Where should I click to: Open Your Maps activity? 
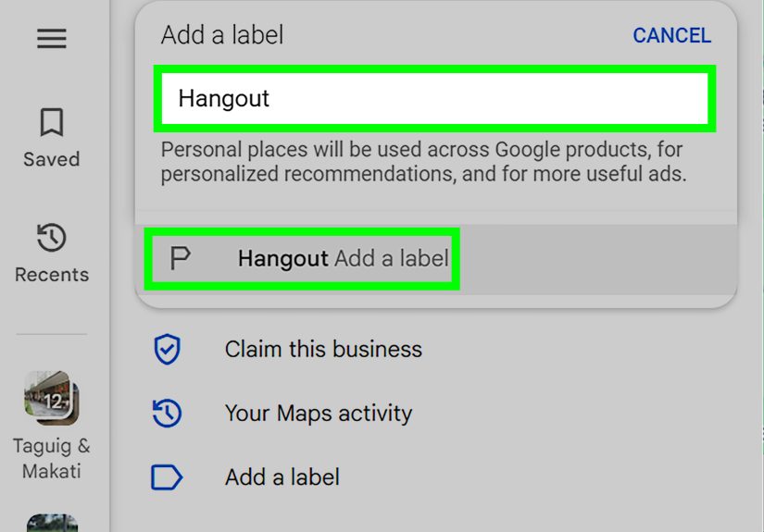click(319, 414)
